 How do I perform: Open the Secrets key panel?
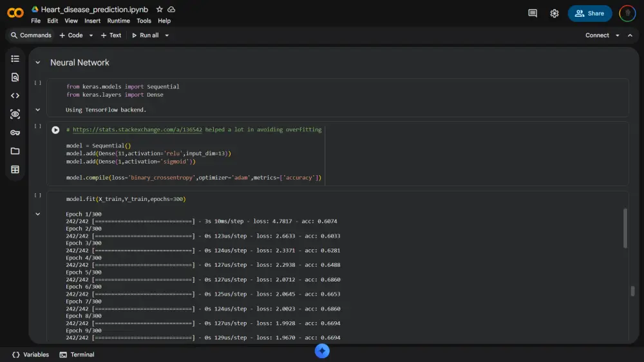pyautogui.click(x=15, y=133)
